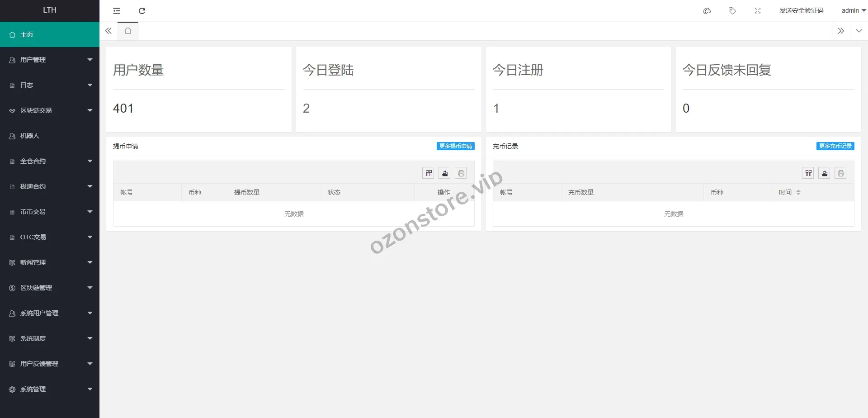Open the admin user dropdown
This screenshot has width=868, height=418.
(x=853, y=11)
